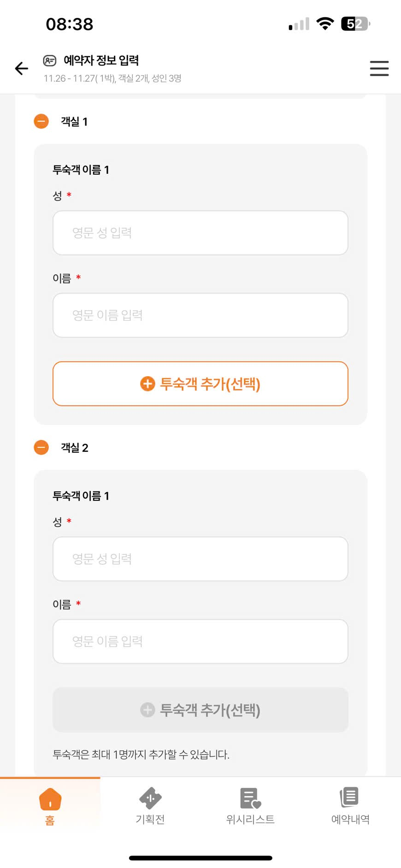
Task: Focus the 객실 2 영문 성 입력 field
Action: coord(200,559)
